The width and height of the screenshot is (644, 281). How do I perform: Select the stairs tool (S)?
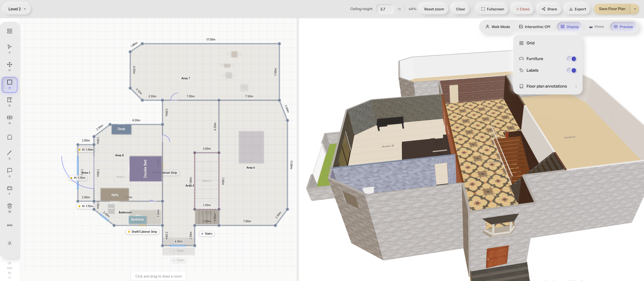(10, 153)
